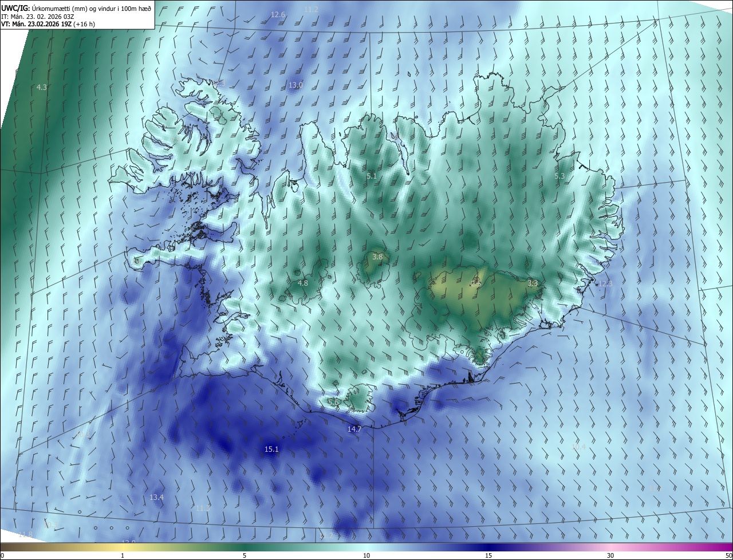
Task: Click the 12.6 value at the top
Action: pyautogui.click(x=278, y=14)
